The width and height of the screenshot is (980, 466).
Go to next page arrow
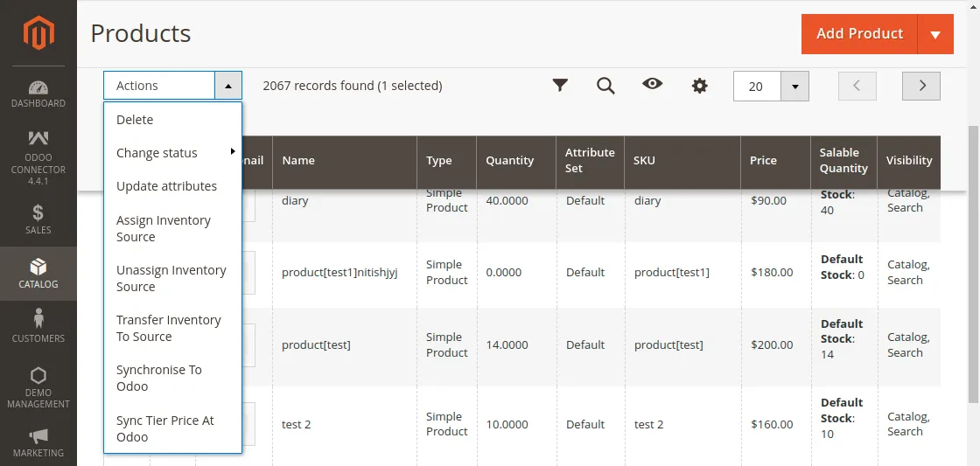pos(921,86)
